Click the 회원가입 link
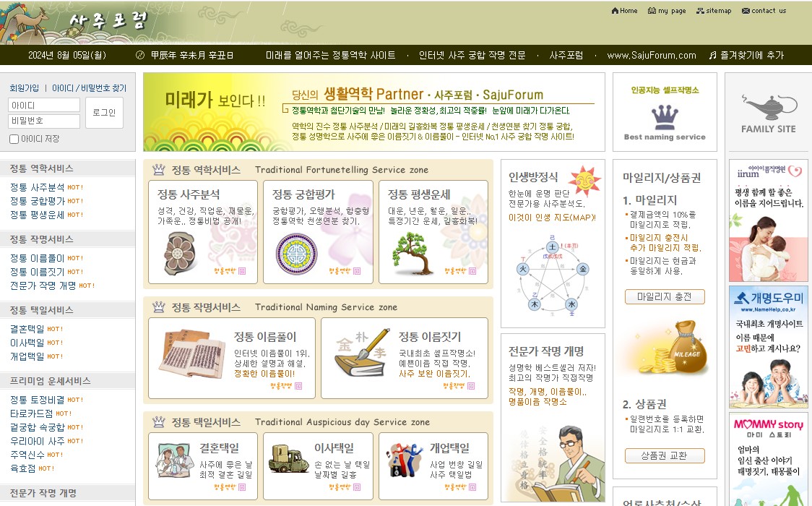The height and width of the screenshot is (506, 812). [24, 88]
